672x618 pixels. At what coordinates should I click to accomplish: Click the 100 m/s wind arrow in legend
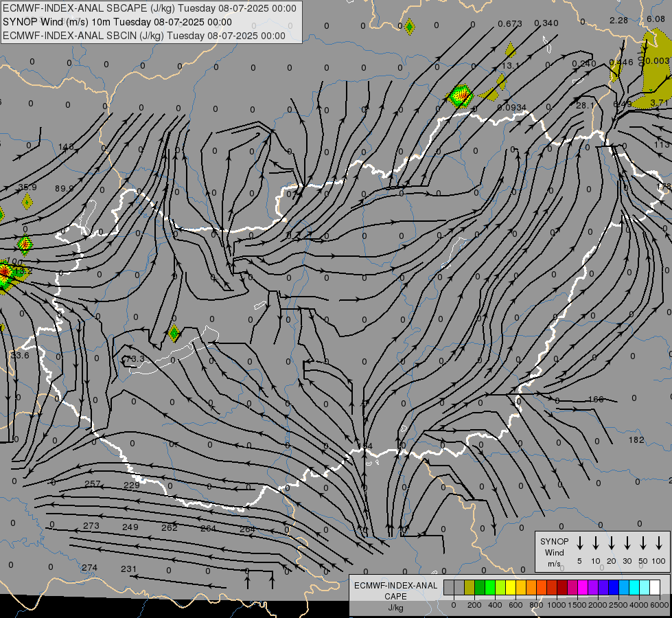[x=659, y=542]
